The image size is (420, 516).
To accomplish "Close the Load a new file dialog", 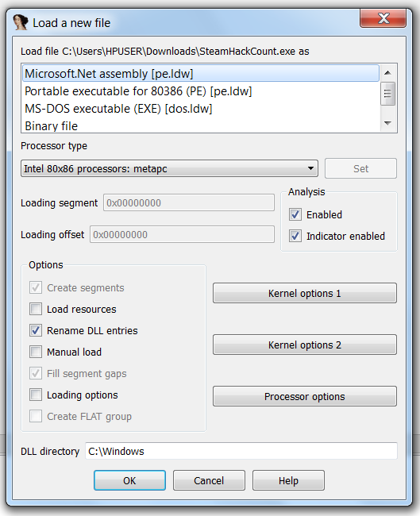I will pos(383,18).
